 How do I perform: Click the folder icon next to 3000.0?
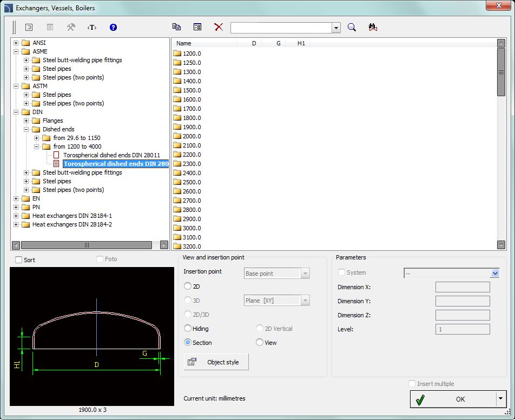click(177, 228)
